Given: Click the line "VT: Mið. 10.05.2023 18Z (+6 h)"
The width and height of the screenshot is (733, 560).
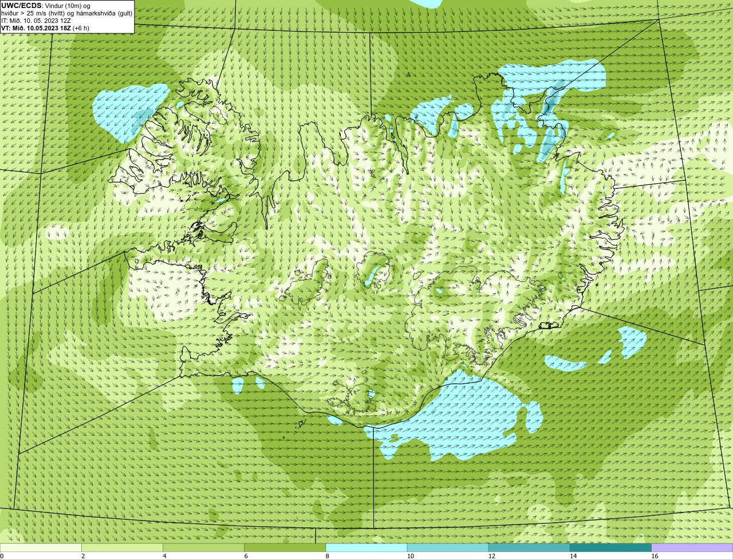Looking at the screenshot, I should [45, 27].
